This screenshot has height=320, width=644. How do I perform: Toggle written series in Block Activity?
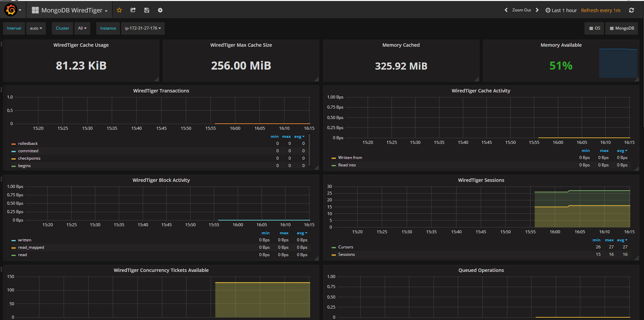25,240
